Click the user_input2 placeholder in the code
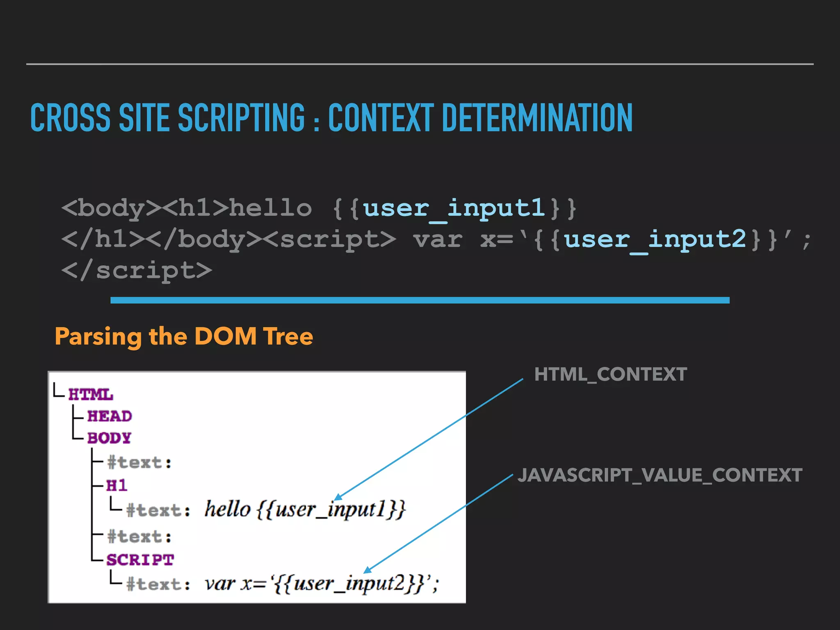This screenshot has height=630, width=840. pos(655,239)
